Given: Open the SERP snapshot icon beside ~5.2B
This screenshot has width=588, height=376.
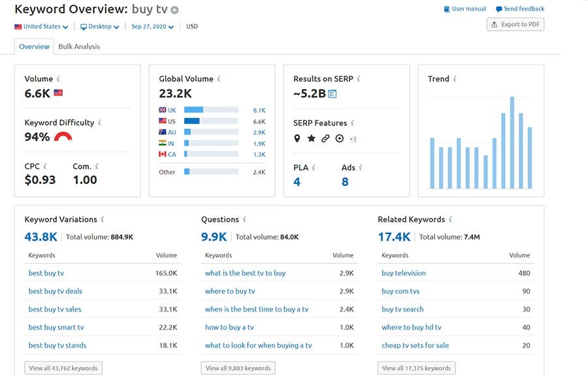Looking at the screenshot, I should point(333,94).
